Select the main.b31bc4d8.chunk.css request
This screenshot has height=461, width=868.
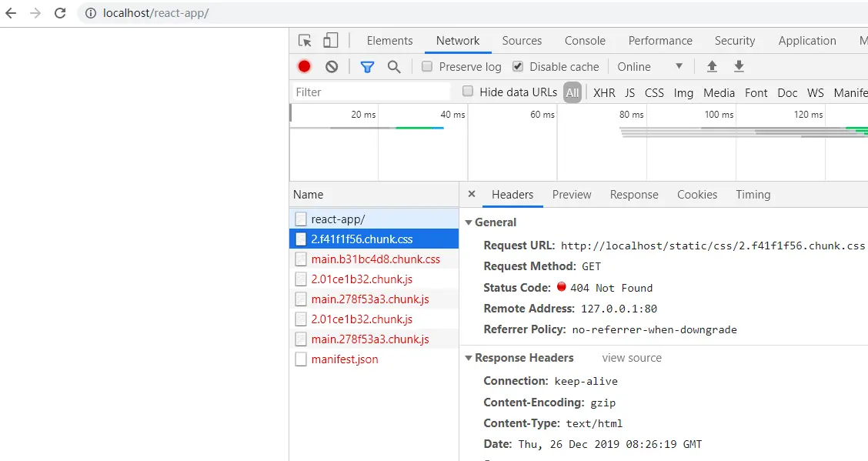[x=374, y=259]
